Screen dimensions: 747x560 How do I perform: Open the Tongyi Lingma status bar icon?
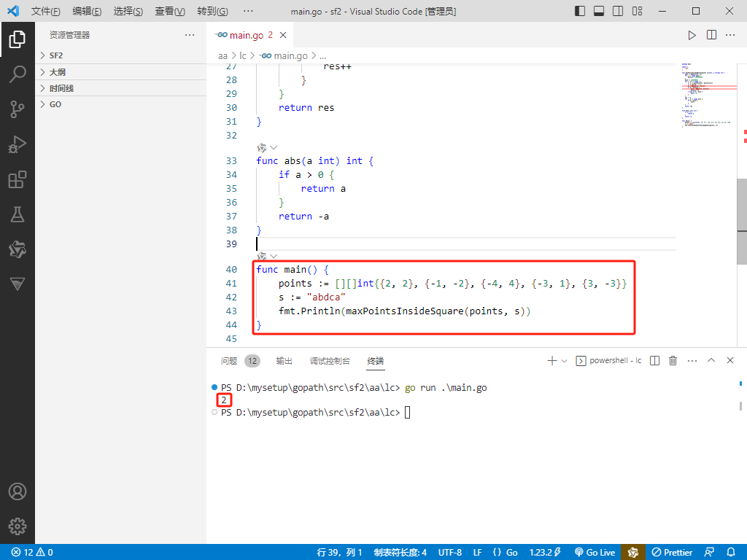click(633, 553)
